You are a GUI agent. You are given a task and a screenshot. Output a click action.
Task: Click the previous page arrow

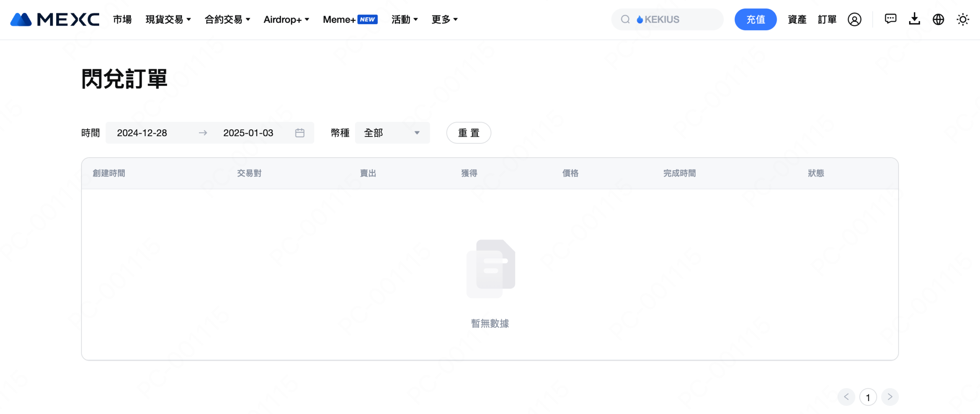[846, 397]
